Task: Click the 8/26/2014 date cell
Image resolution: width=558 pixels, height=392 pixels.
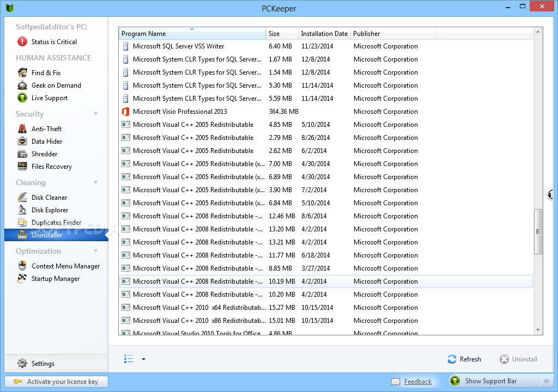Action: pyautogui.click(x=316, y=138)
